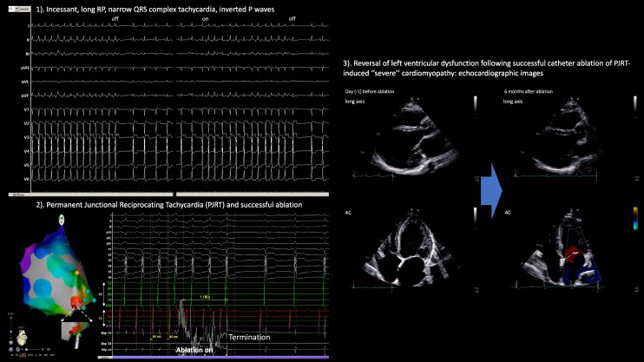Click the round blue view button beside the horizontal slider
The height and width of the screenshot is (362, 644).
tap(10, 349)
